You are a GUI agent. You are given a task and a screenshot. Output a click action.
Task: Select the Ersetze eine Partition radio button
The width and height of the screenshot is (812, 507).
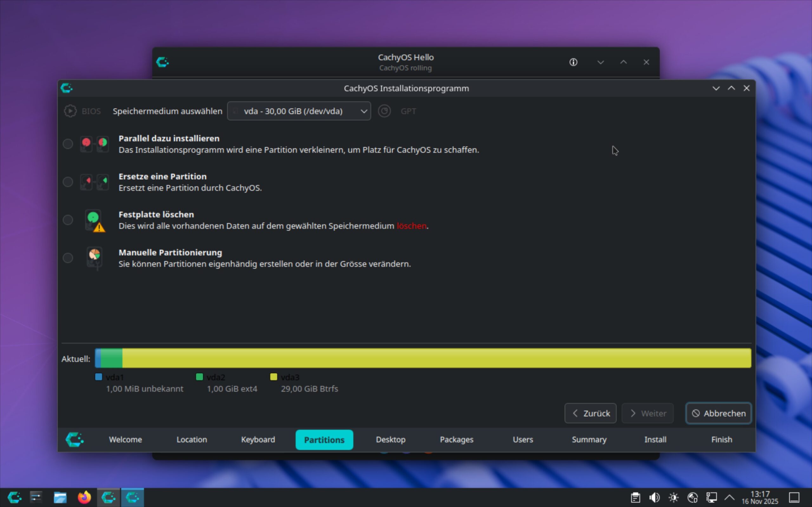click(x=68, y=182)
